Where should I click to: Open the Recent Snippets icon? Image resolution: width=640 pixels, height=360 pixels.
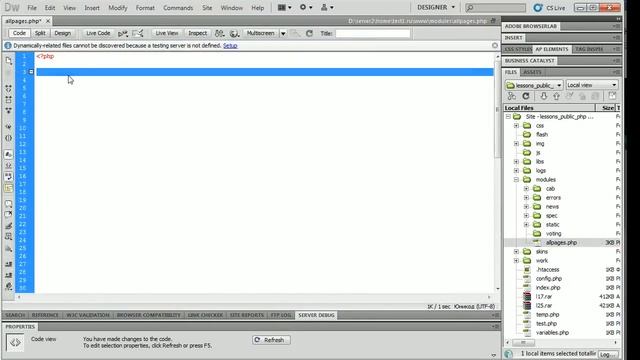click(9, 236)
